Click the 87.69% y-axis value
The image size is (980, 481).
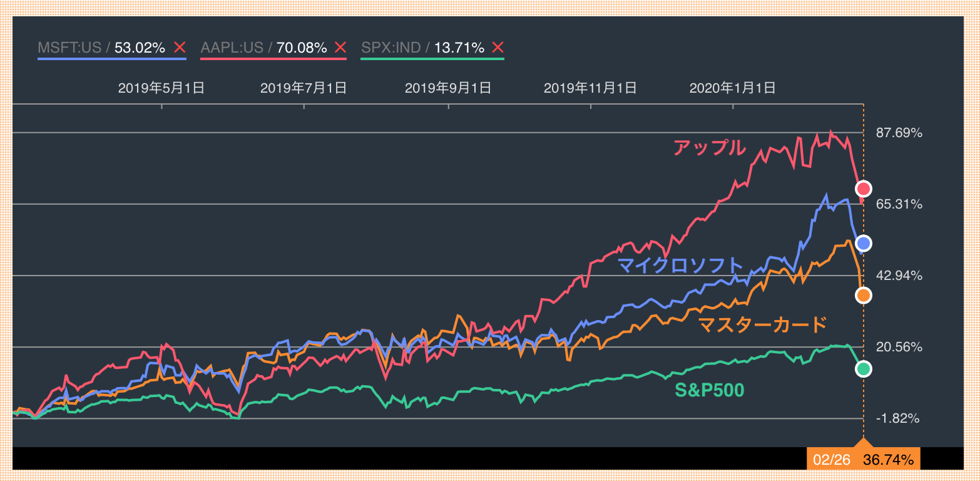point(899,133)
